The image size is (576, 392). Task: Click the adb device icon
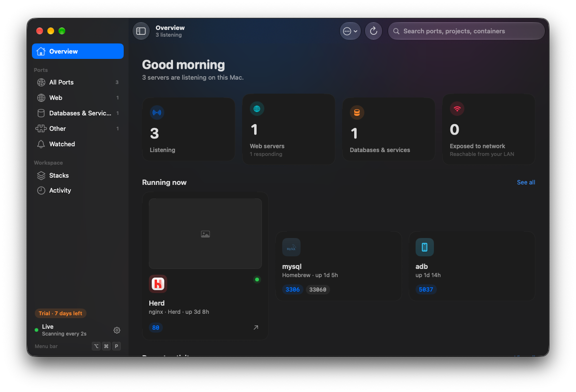[425, 247]
